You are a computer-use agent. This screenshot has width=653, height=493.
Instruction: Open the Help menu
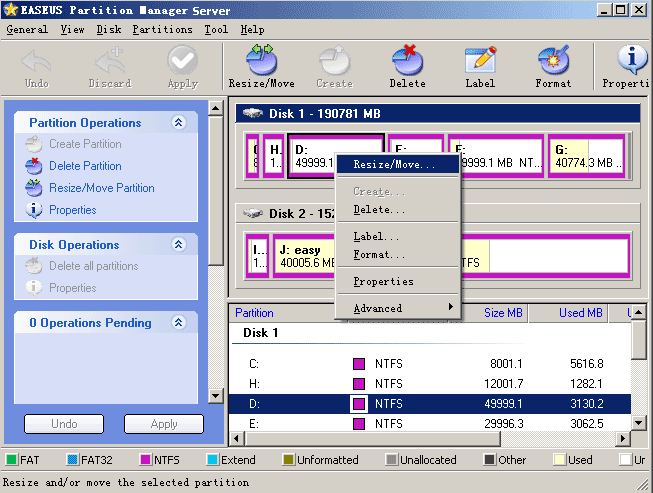coord(252,30)
